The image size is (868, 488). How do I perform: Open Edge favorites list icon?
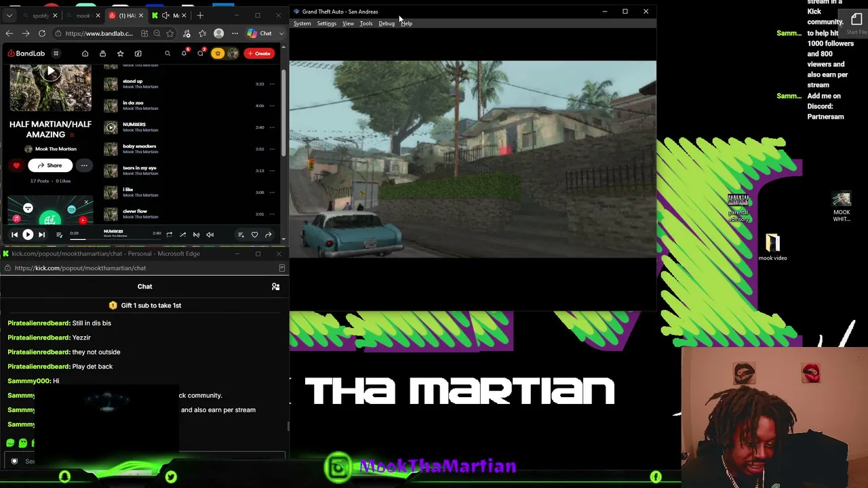click(x=203, y=33)
